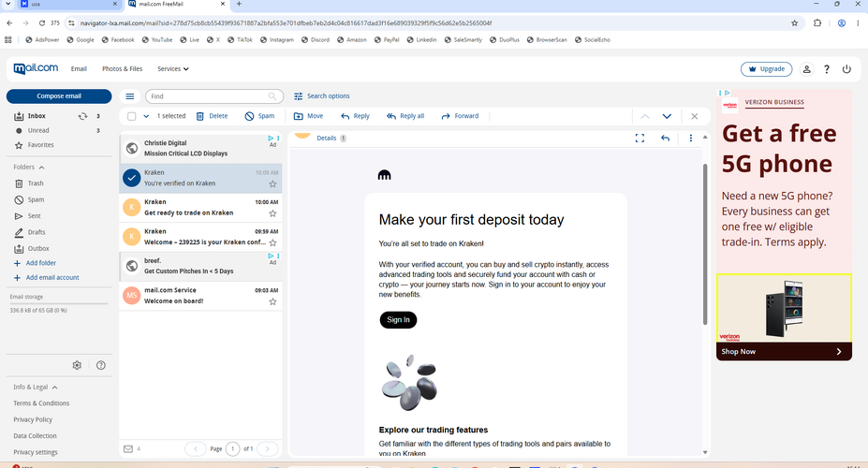This screenshot has height=468, width=868.
Task: Click Shop Now on Verizon ad
Action: tap(784, 351)
